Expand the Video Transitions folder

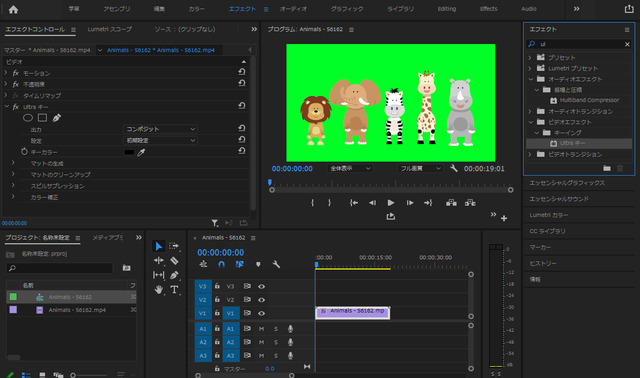(x=530, y=154)
